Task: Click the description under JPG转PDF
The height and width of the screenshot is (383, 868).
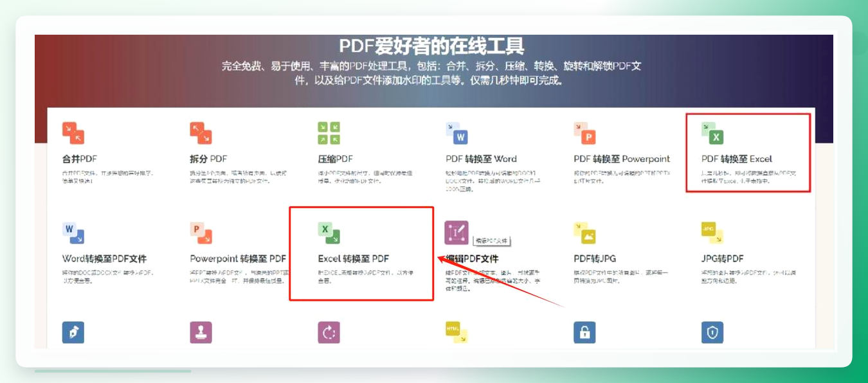Action: (x=749, y=277)
